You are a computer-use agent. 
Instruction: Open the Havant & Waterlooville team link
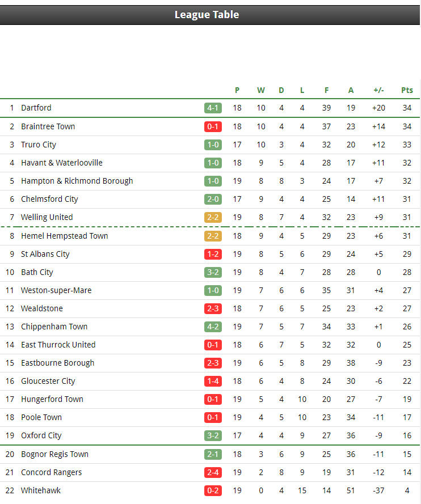pyautogui.click(x=62, y=163)
